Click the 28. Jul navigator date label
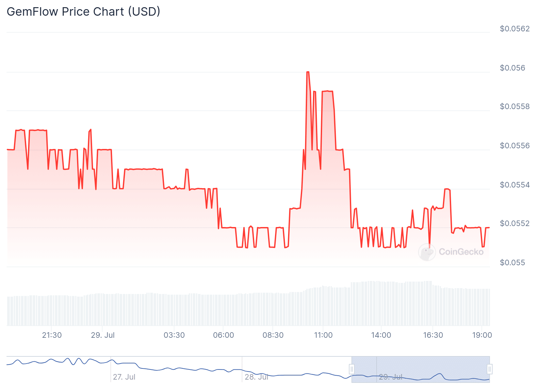The height and width of the screenshot is (392, 537). pos(256,377)
